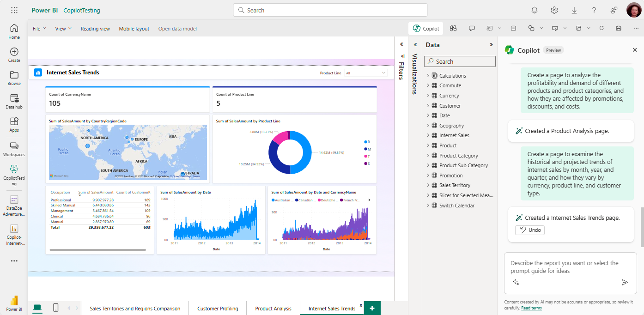Open the Product Line slicer dropdown
Viewport: 644px width, 315px height.
click(383, 73)
